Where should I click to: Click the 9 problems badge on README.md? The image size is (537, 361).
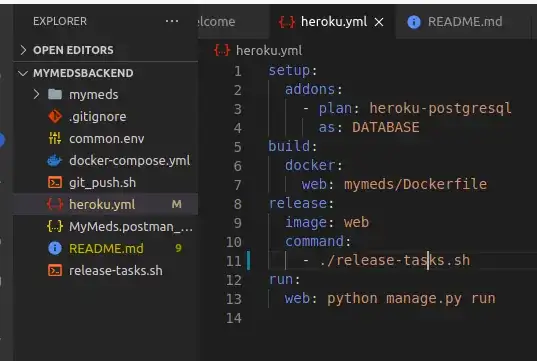(x=178, y=248)
